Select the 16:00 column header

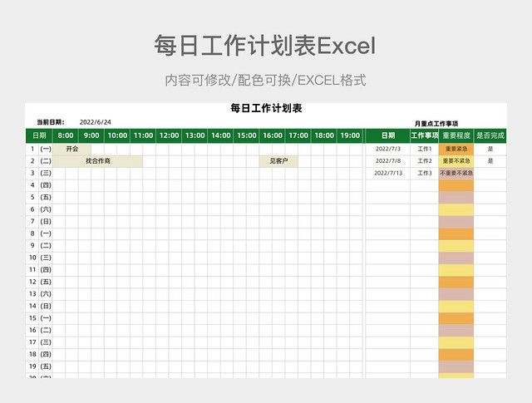273,135
